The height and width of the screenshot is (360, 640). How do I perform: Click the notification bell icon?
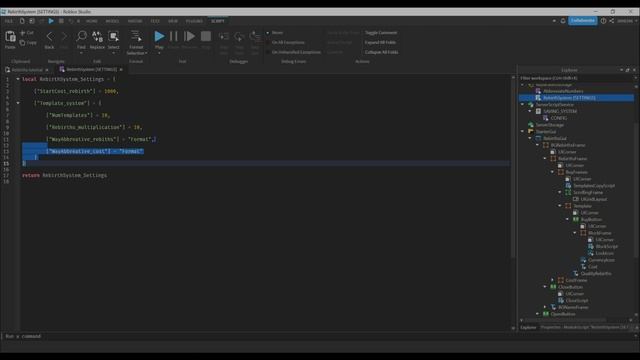(x=563, y=21)
